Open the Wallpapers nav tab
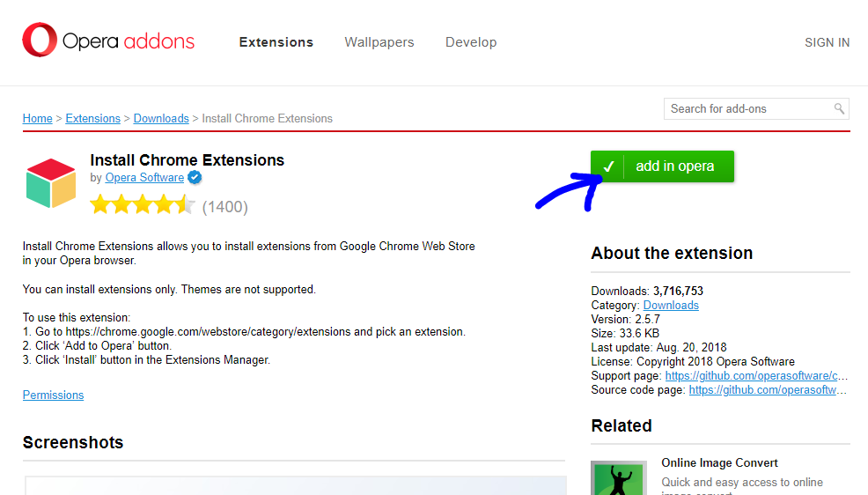 [x=379, y=42]
